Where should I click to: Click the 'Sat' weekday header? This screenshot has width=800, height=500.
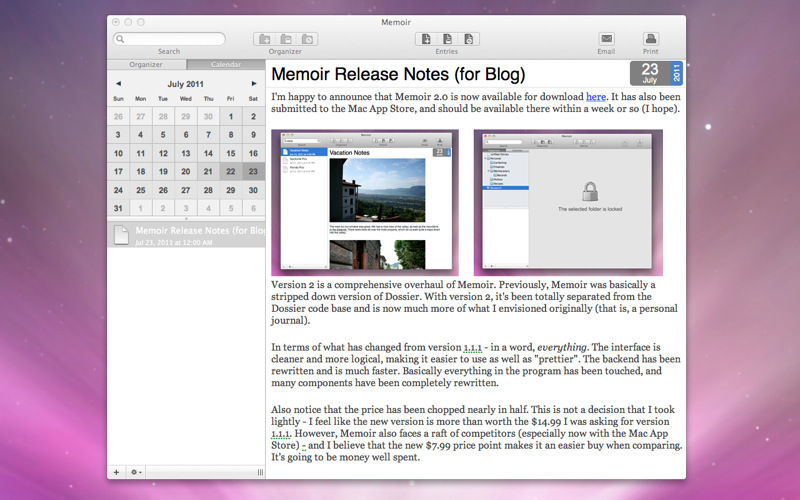(x=253, y=98)
